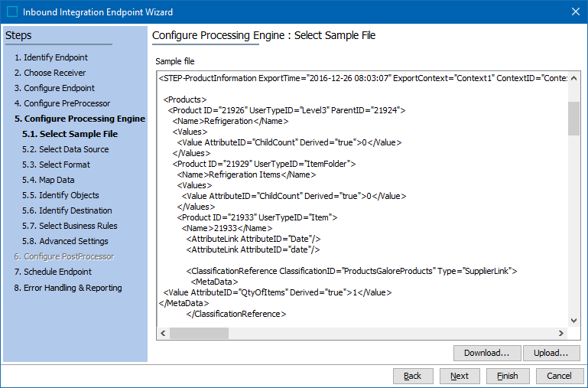Click the vertical scrollbar thumb in the Sample file pane

(573, 118)
